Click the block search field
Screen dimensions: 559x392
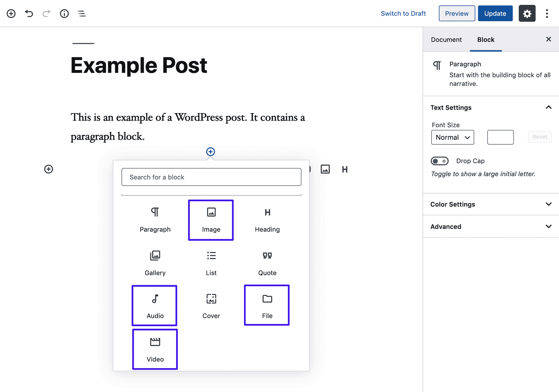click(x=211, y=177)
